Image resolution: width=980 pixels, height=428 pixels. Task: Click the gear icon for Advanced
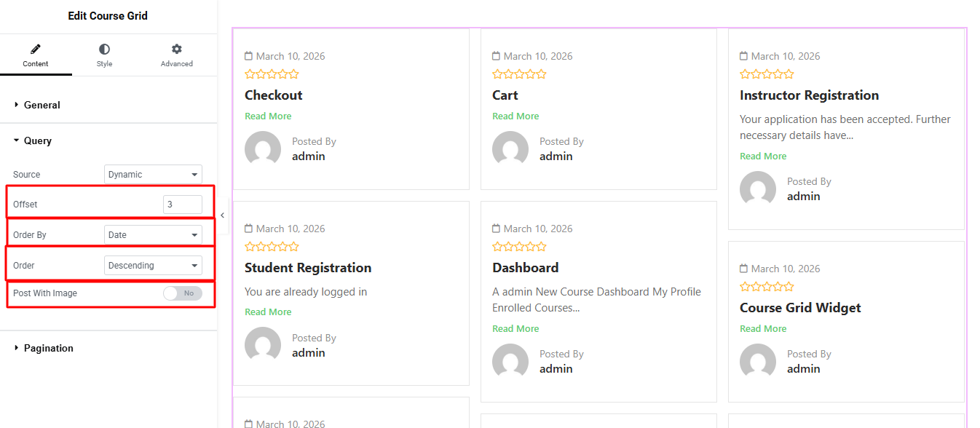(176, 49)
